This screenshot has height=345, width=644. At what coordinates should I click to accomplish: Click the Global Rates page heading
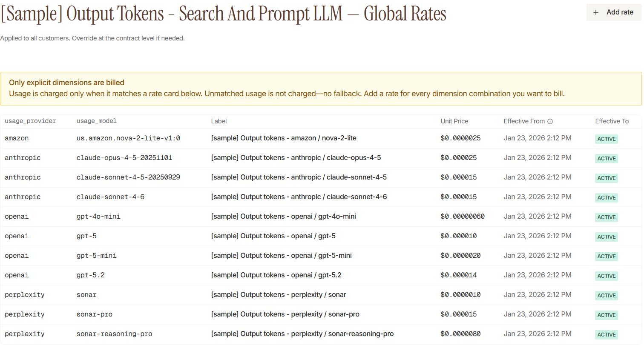click(223, 14)
